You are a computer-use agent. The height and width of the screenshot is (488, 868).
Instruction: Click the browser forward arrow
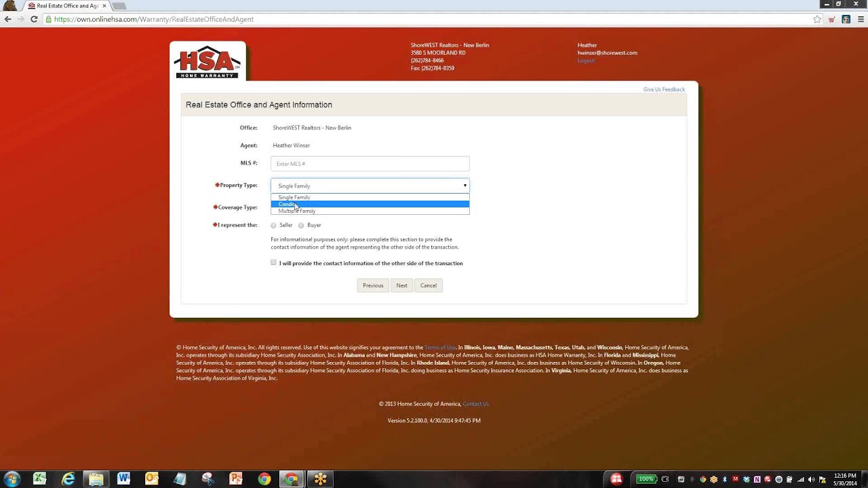pyautogui.click(x=21, y=19)
